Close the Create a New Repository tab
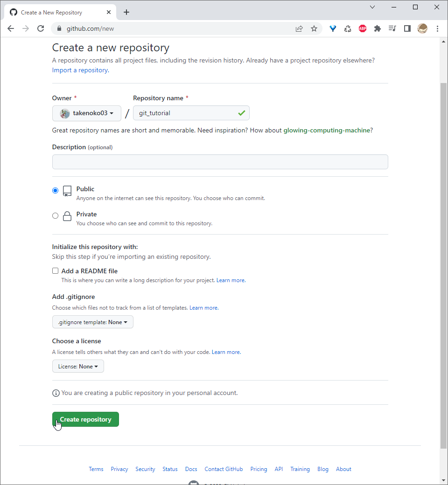 click(109, 13)
